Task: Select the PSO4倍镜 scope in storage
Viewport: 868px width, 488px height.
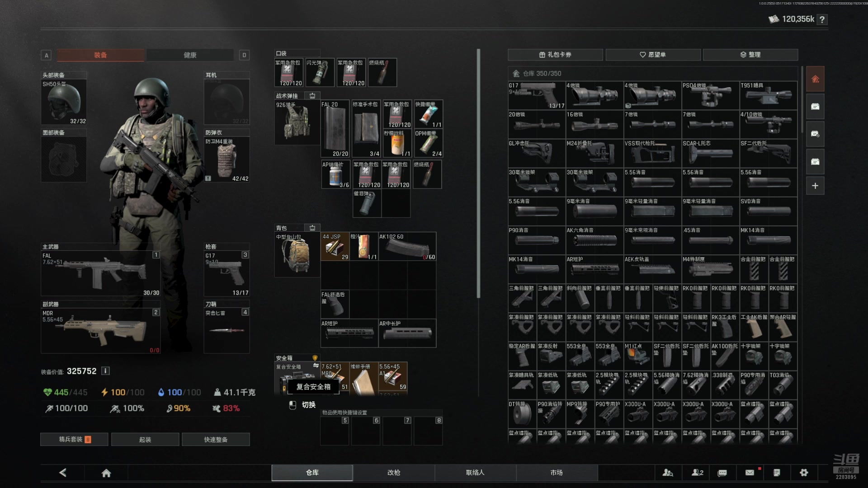Action: (710, 95)
